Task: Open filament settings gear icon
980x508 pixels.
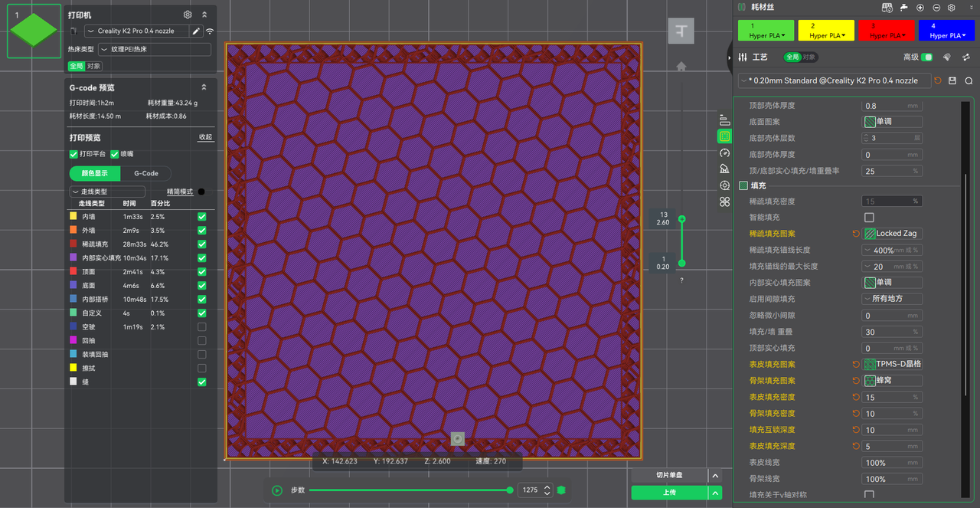Action: 951,7
